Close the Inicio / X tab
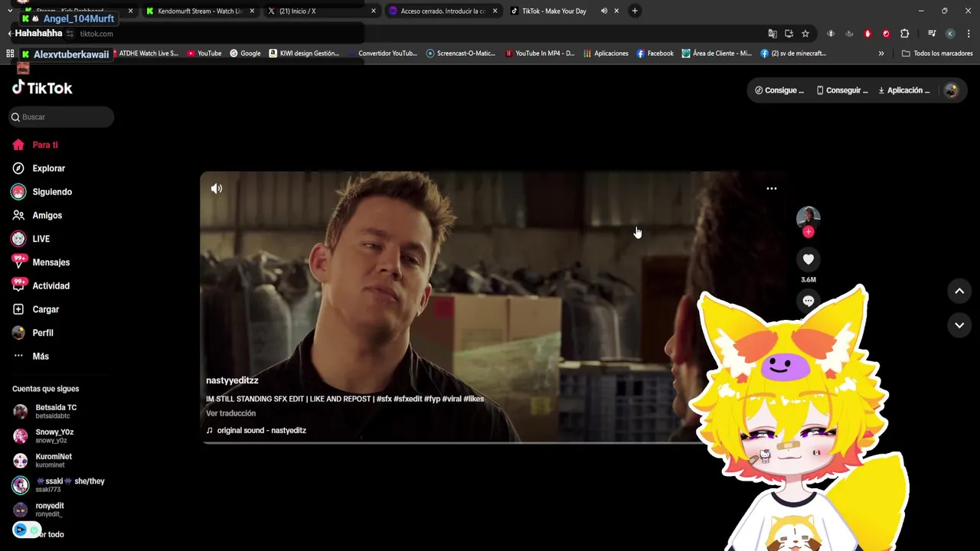 374,11
